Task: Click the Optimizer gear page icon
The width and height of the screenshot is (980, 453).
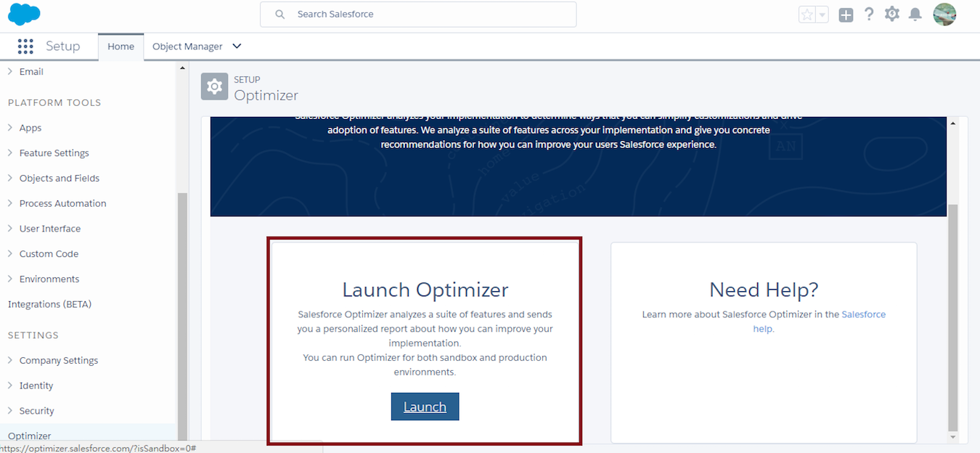Action: 214,86
